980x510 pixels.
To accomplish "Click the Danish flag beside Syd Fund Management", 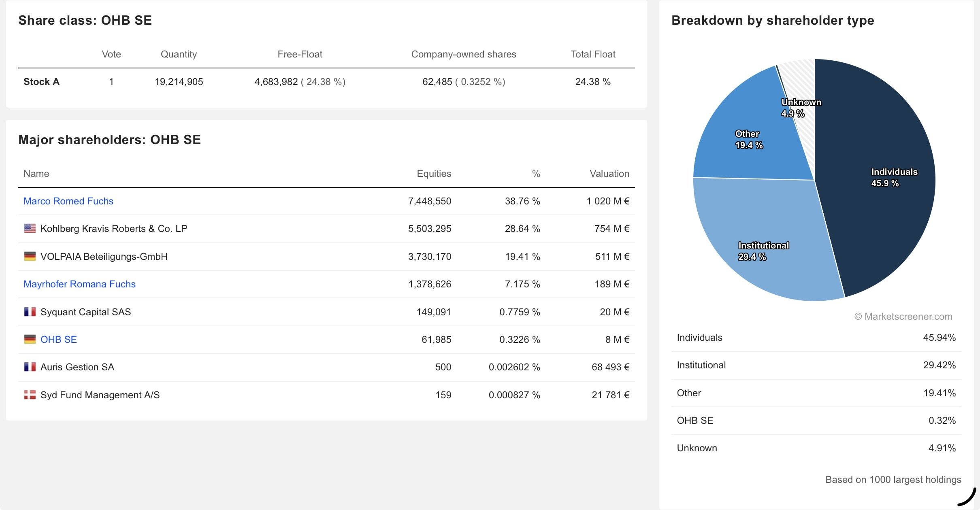I will (x=30, y=395).
